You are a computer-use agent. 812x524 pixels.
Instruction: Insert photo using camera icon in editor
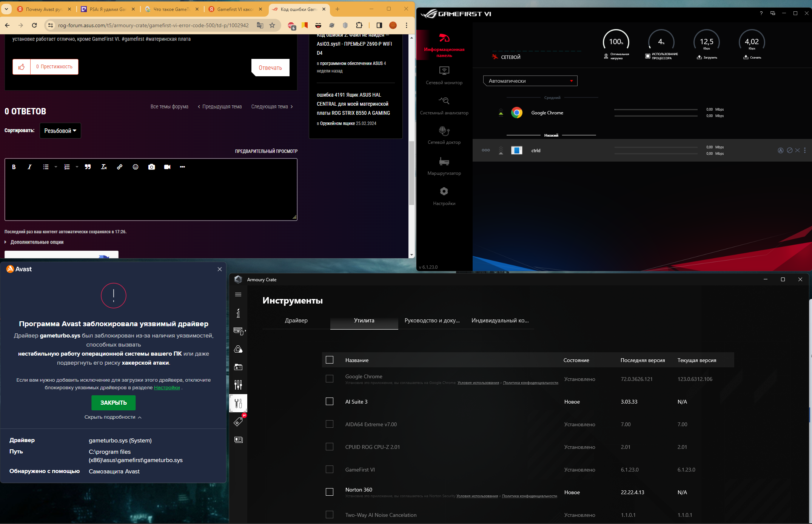click(x=151, y=167)
